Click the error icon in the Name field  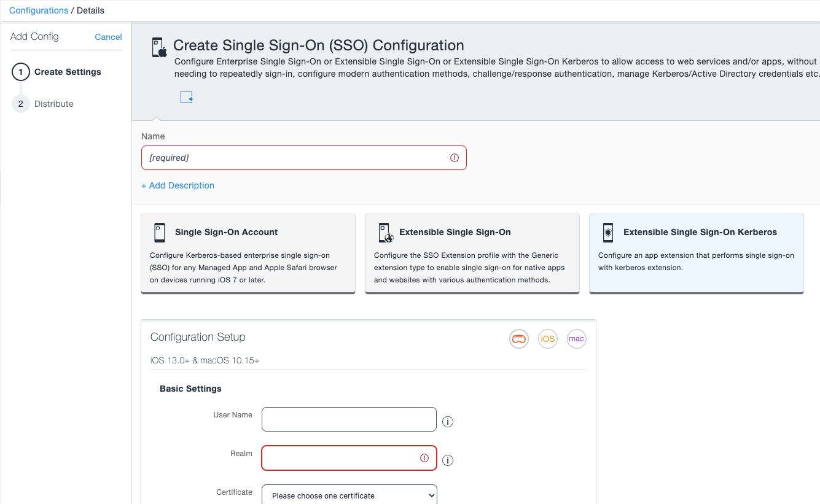[455, 158]
